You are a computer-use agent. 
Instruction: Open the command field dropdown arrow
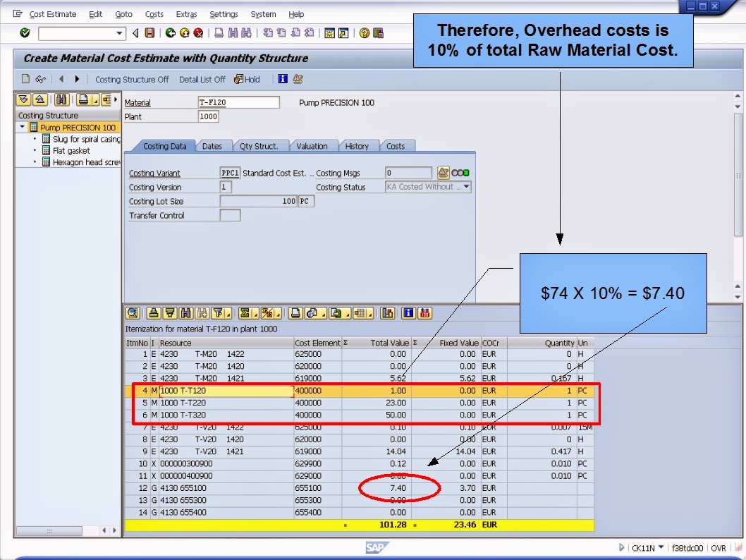(119, 32)
